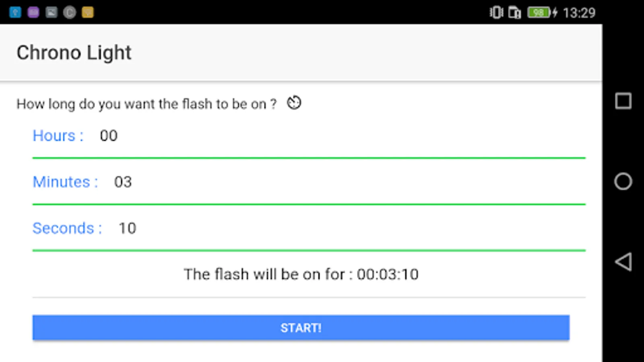Tap the picture notification icon in status bar

pyautogui.click(x=52, y=12)
